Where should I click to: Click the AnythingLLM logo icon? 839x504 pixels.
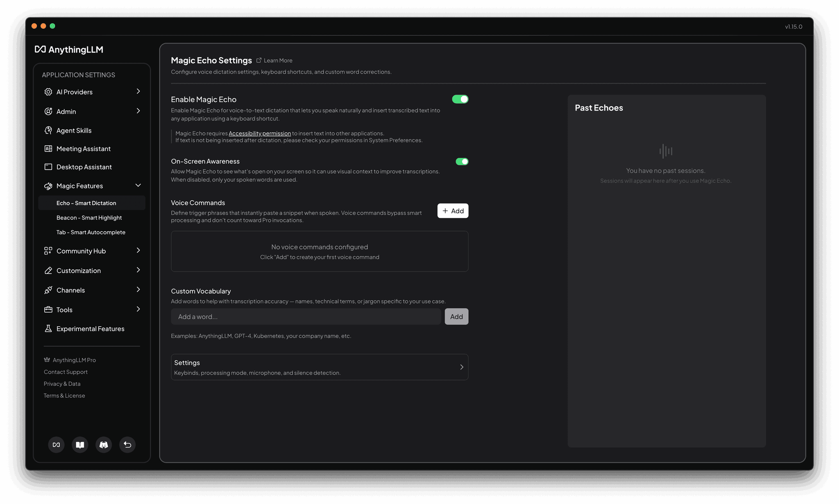click(40, 50)
